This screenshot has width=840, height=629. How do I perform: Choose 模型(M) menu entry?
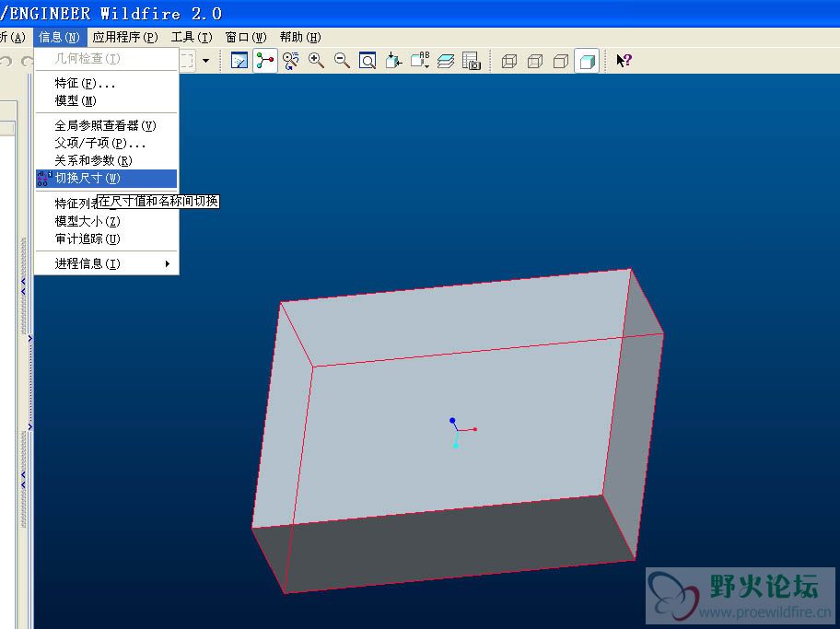(106, 100)
